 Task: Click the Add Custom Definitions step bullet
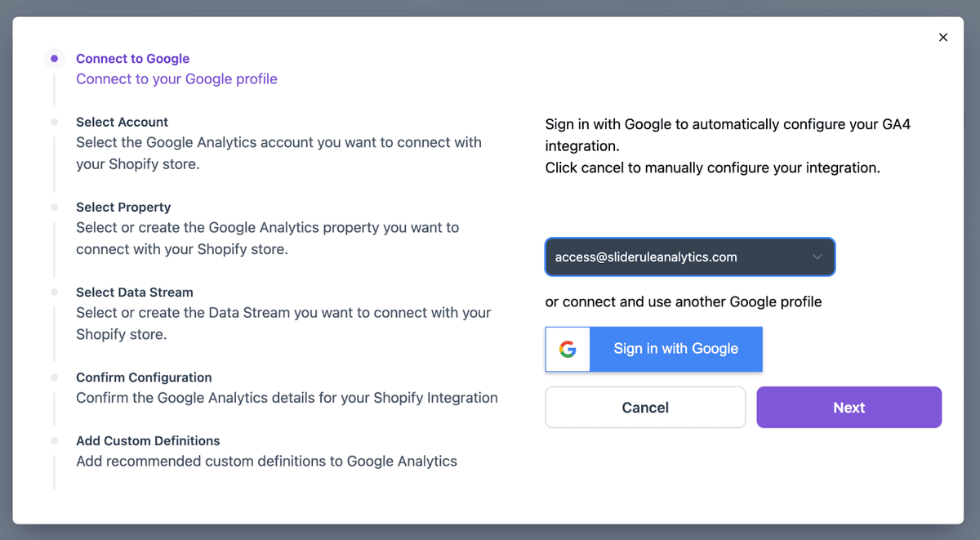click(x=54, y=440)
